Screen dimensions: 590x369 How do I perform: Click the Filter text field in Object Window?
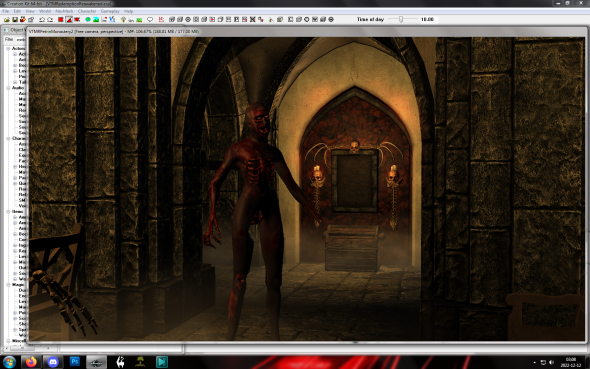click(x=21, y=39)
